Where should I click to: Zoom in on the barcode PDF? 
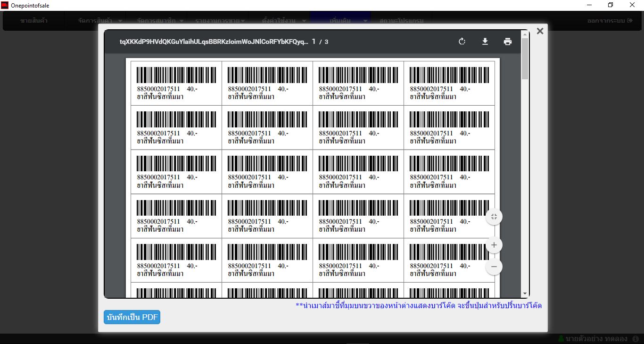tap(494, 245)
